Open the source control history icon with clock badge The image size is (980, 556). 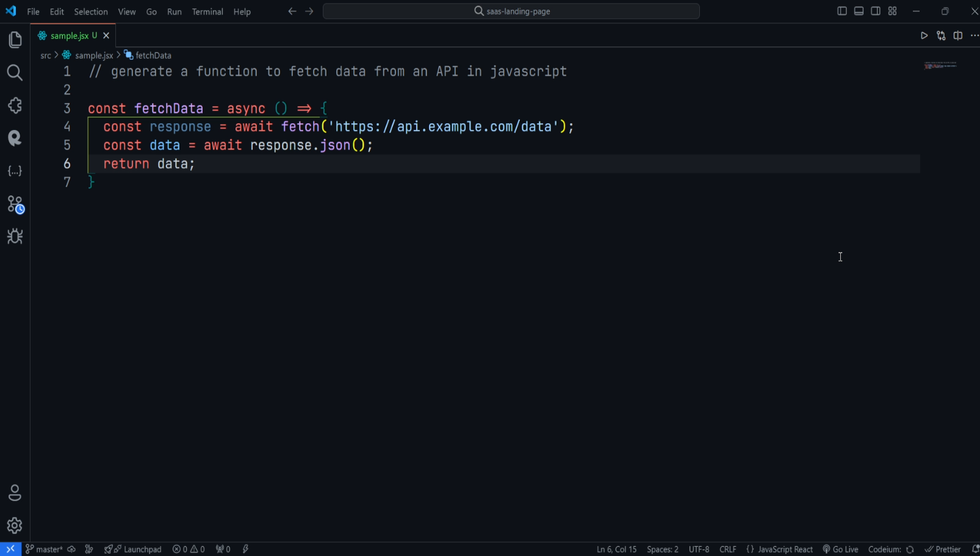click(x=15, y=204)
